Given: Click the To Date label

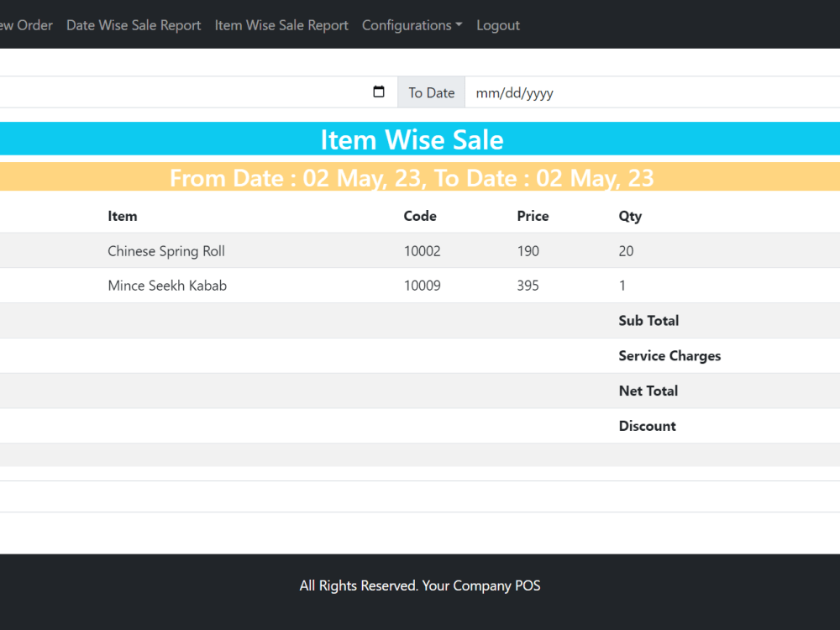Looking at the screenshot, I should 431,92.
